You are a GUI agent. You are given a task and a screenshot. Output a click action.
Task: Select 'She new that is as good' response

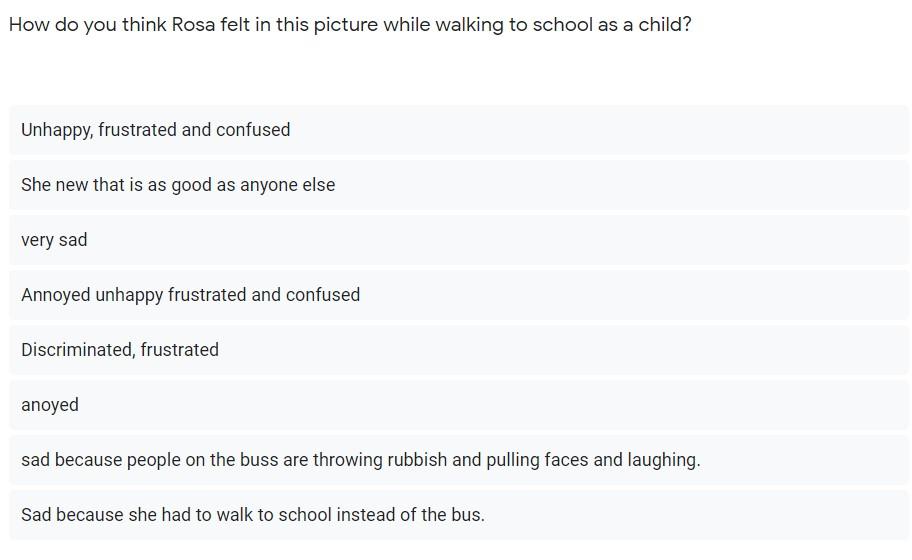point(459,185)
